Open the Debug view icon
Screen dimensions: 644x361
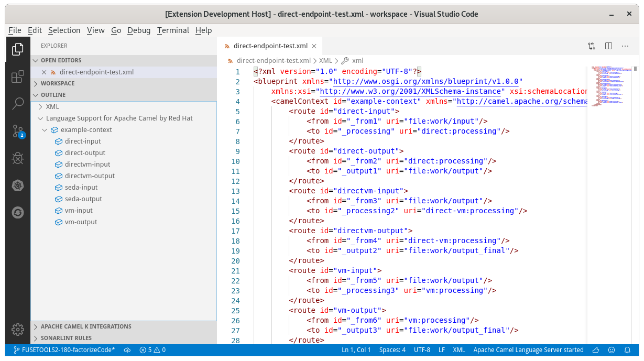click(x=18, y=158)
